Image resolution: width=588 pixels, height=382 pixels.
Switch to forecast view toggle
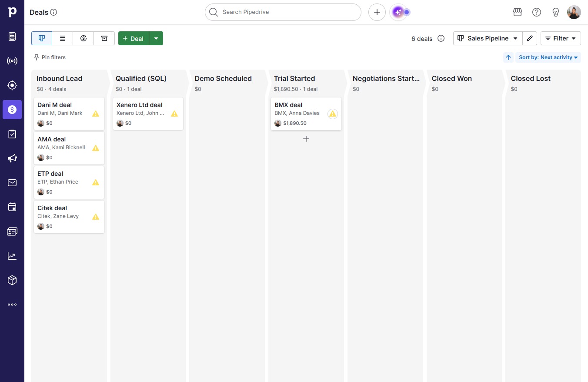84,38
